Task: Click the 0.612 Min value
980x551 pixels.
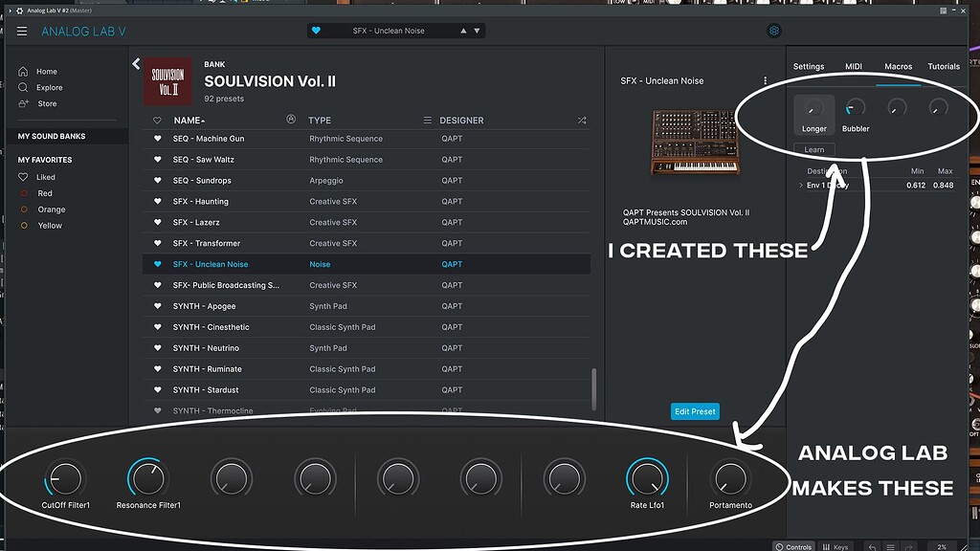Action: [x=916, y=186]
